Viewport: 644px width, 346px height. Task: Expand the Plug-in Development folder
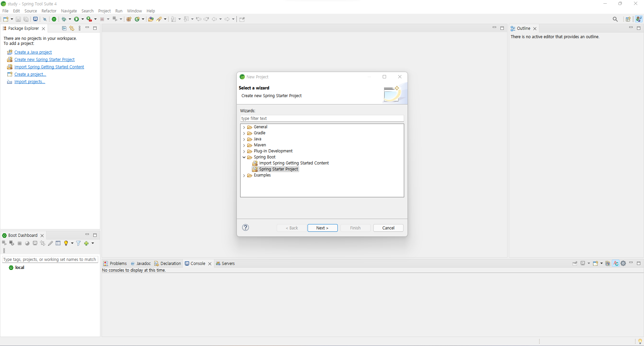(244, 151)
